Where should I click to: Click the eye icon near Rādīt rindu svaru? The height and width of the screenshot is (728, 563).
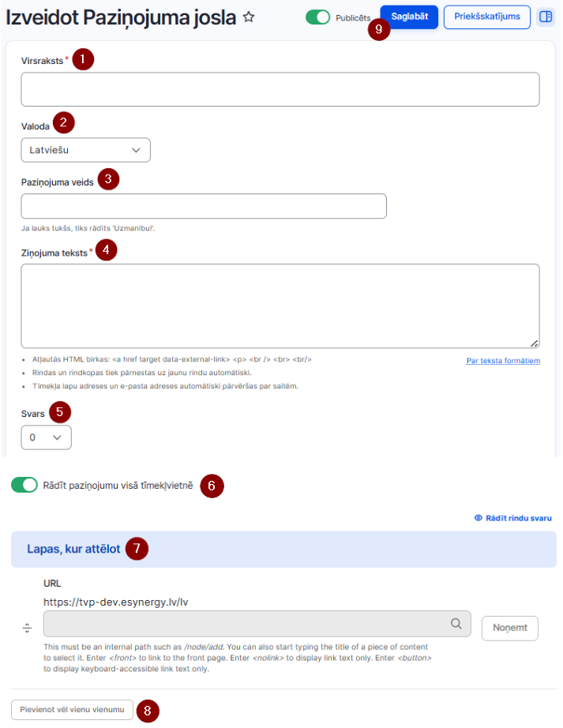pyautogui.click(x=478, y=518)
